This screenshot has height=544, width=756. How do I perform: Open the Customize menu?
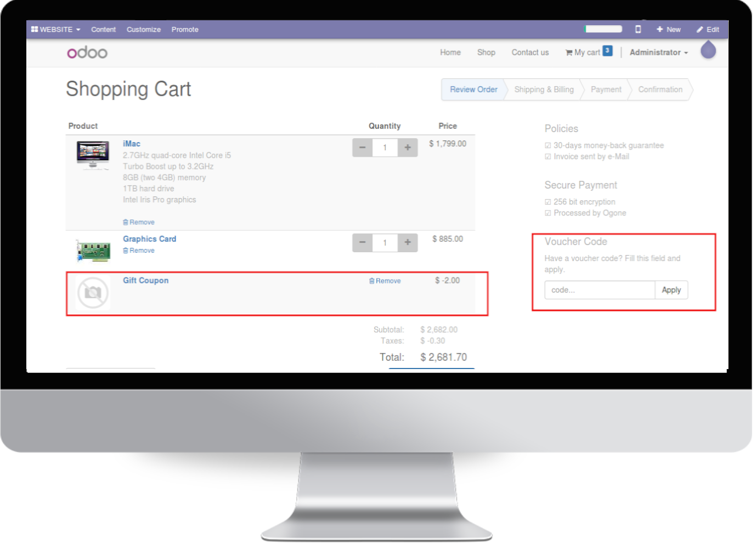point(144,30)
